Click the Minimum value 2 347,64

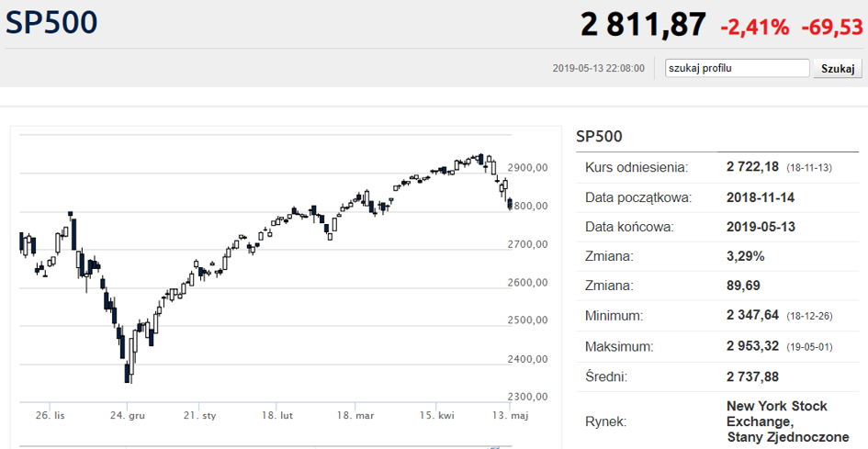click(752, 316)
